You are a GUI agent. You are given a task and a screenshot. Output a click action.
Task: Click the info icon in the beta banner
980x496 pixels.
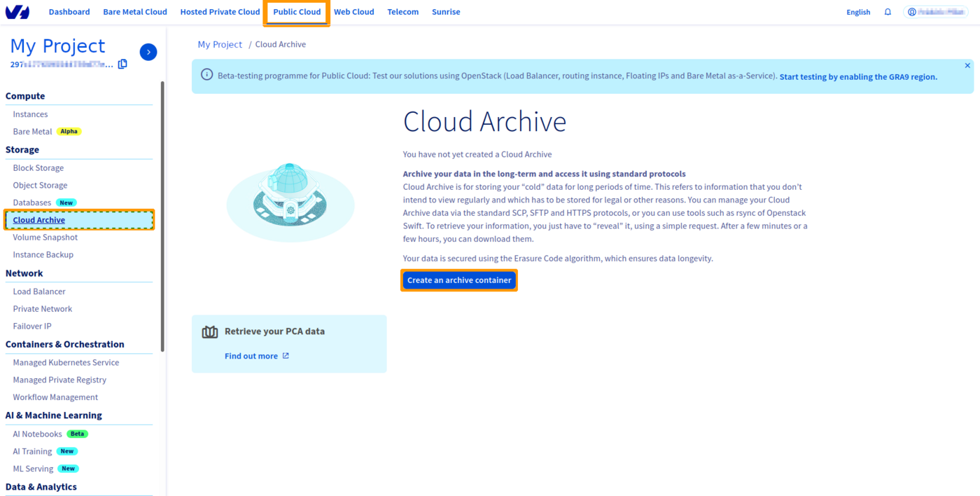[206, 75]
